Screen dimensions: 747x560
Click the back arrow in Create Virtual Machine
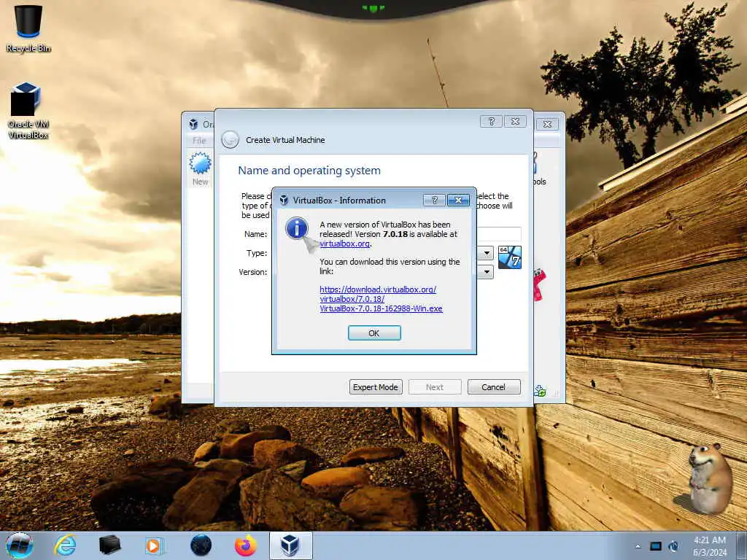230,140
